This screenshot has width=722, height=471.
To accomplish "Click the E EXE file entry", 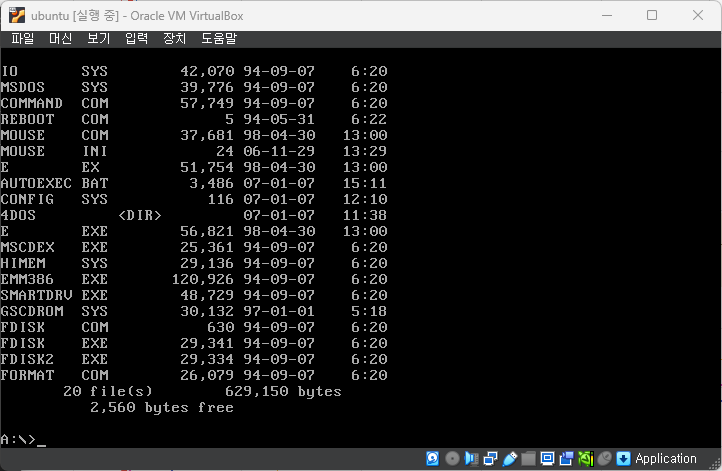I will click(x=194, y=231).
